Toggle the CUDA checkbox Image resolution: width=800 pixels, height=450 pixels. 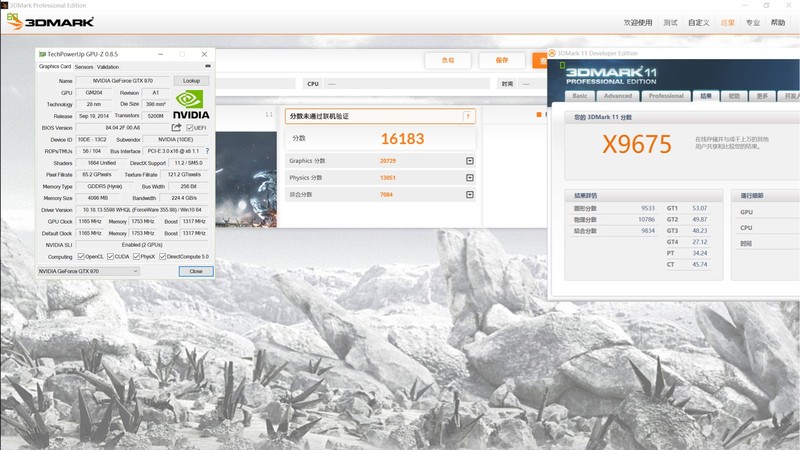point(110,257)
